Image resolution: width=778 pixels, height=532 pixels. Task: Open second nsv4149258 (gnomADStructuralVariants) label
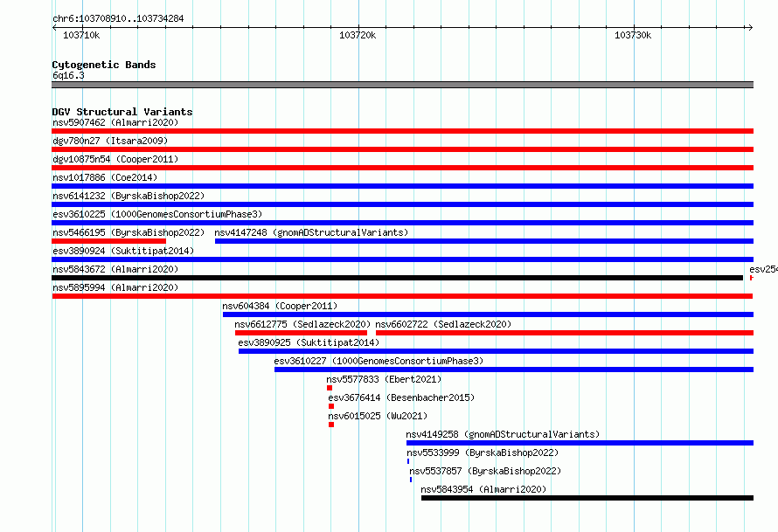click(503, 434)
